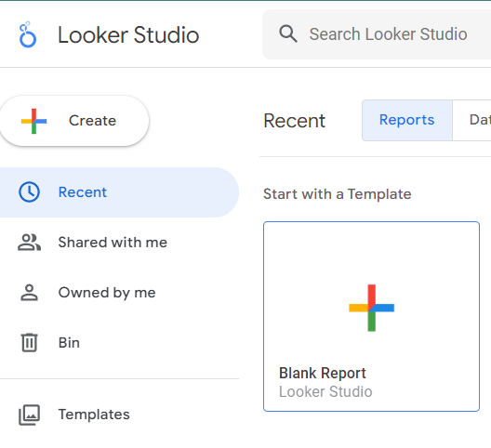Click the Recent heading text
Viewport: 491px width, 448px height.
pyautogui.click(x=295, y=121)
